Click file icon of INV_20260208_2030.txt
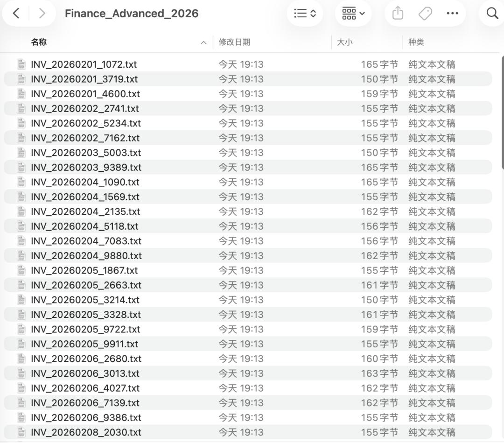504x443 pixels. [21, 432]
